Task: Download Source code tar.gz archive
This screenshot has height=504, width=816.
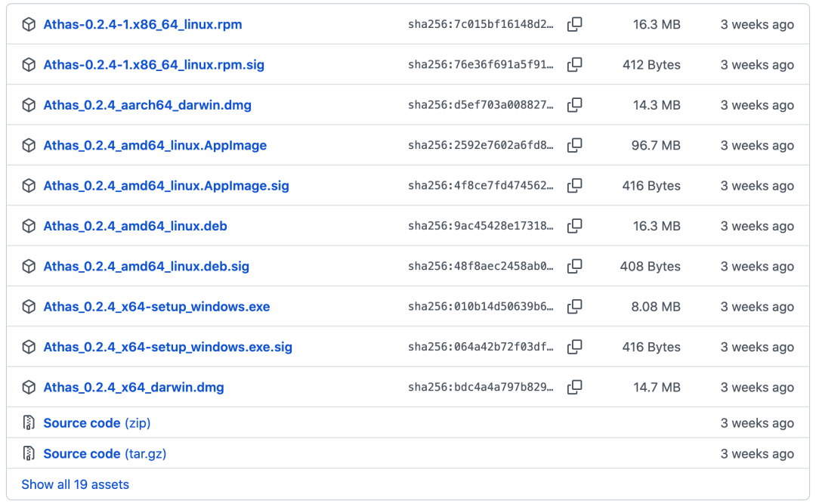Action: coord(104,453)
